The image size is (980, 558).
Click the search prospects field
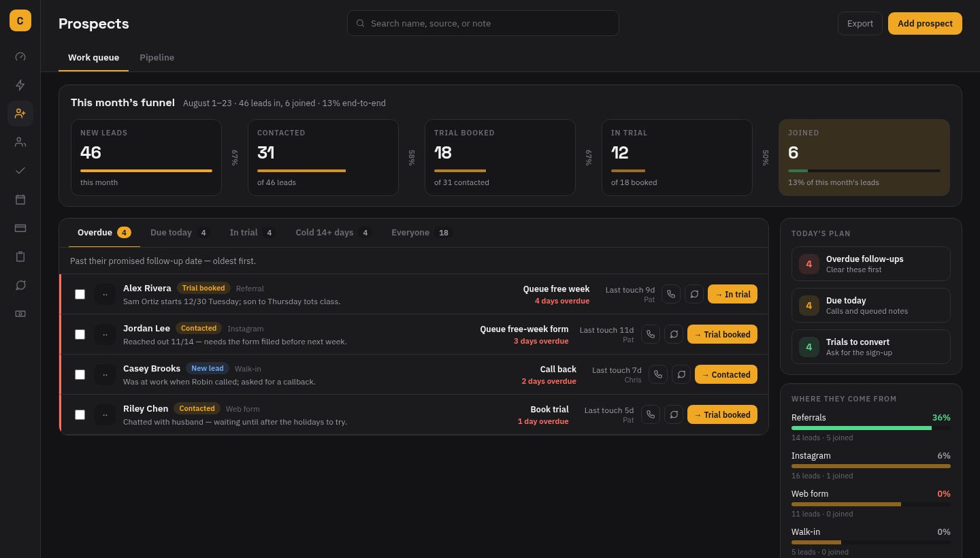point(483,23)
